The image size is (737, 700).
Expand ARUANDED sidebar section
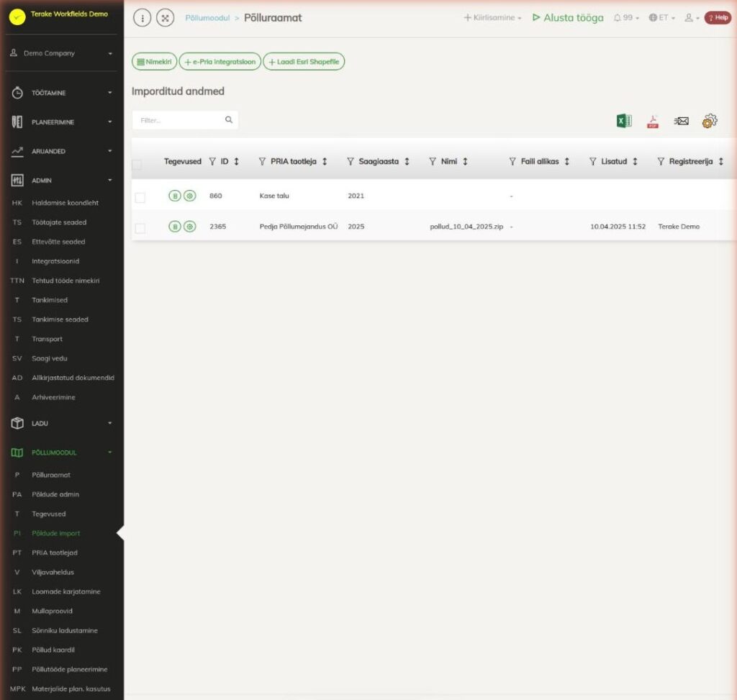click(61, 151)
